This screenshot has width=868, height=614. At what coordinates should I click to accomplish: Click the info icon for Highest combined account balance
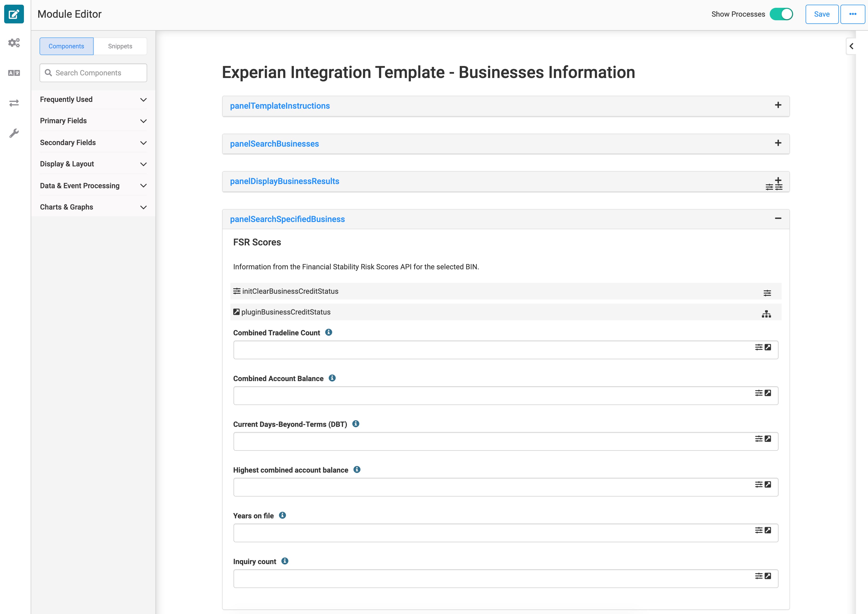(357, 469)
